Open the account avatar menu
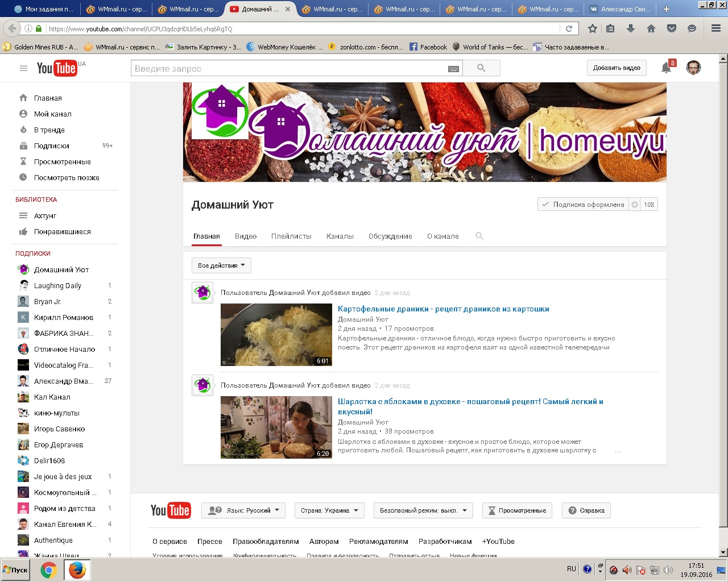The width and height of the screenshot is (728, 582). [x=693, y=68]
